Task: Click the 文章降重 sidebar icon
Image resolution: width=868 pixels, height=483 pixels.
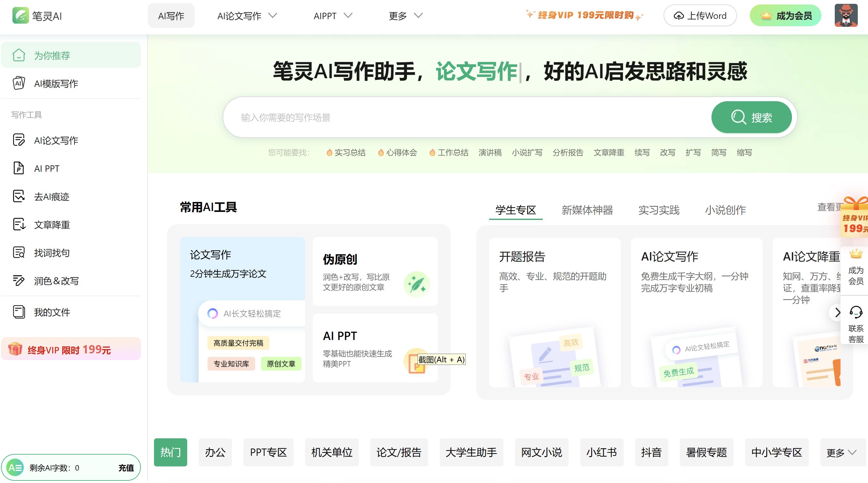Action: pos(19,224)
